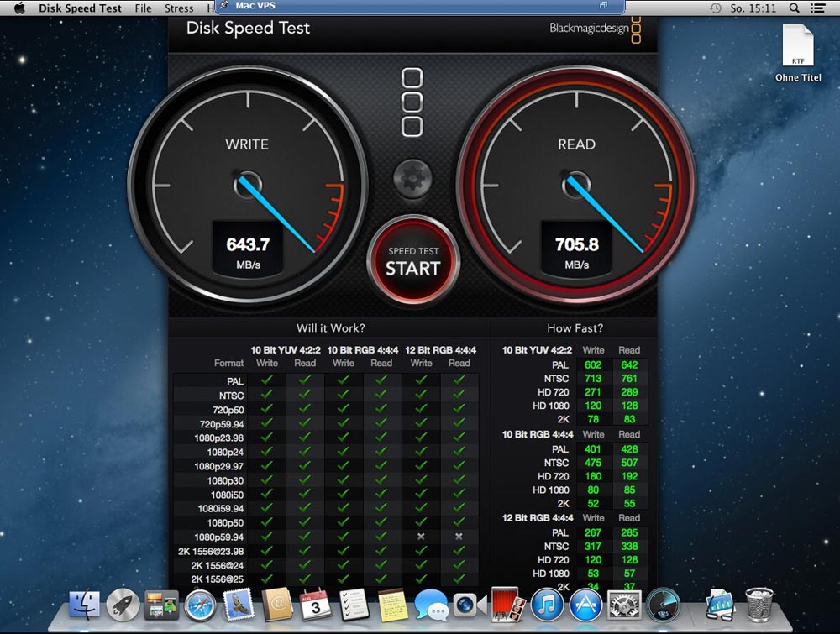Click the 12 Bit RGB 4:4:4 How Fast heading

[x=538, y=518]
